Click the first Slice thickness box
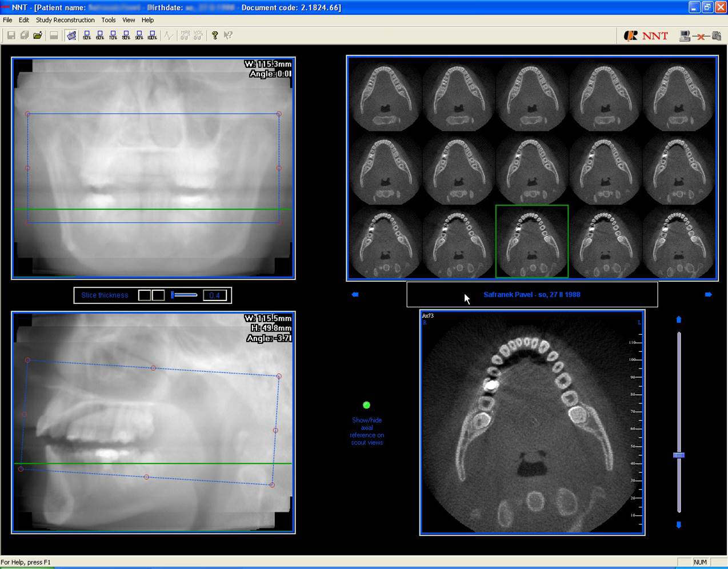Image resolution: width=728 pixels, height=569 pixels. (x=145, y=295)
